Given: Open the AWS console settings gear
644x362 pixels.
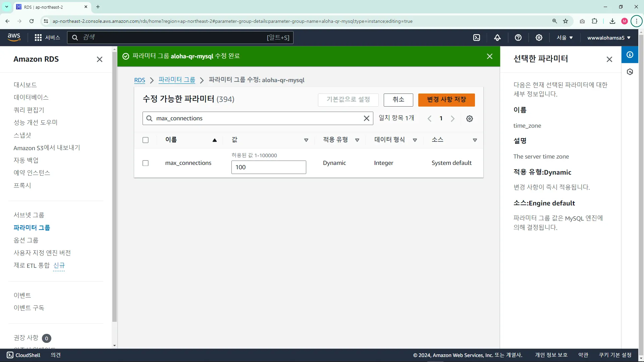Looking at the screenshot, I should 539,38.
